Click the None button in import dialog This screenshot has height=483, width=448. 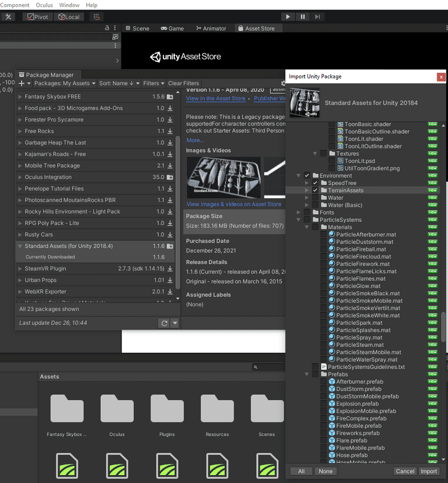coord(325,471)
